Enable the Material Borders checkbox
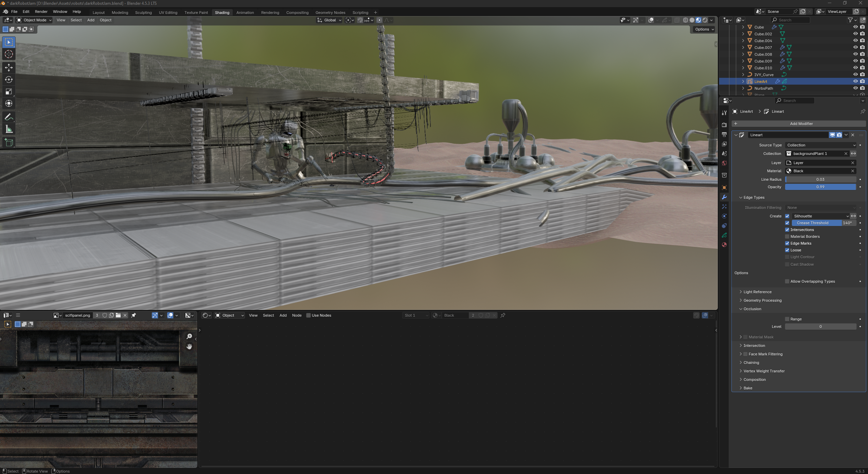This screenshot has width=868, height=474. [x=787, y=236]
